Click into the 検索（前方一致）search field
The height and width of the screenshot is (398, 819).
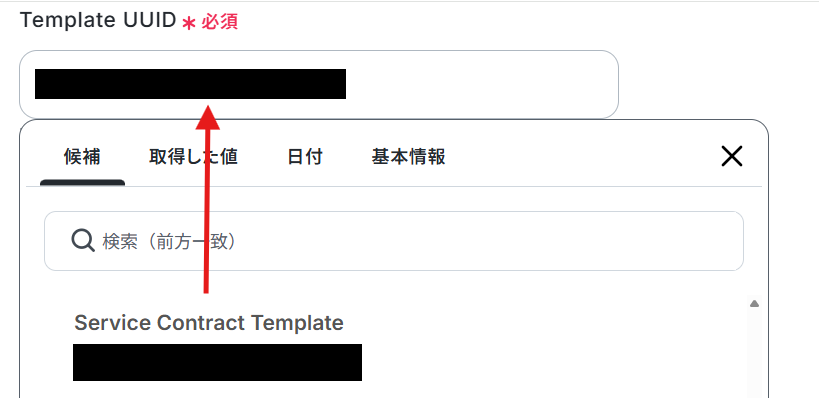393,241
